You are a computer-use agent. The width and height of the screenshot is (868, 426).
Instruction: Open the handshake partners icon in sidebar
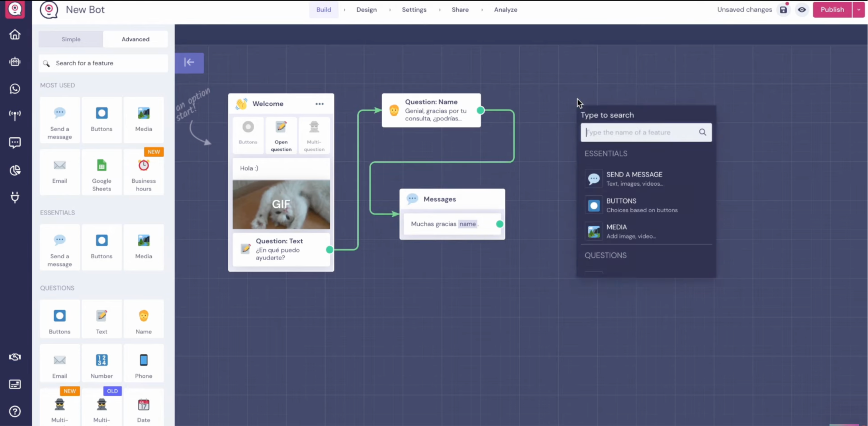coord(15,357)
